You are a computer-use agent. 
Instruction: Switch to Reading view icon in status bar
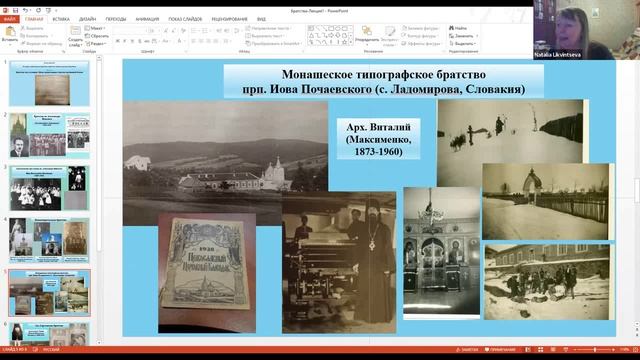pyautogui.click(x=553, y=350)
